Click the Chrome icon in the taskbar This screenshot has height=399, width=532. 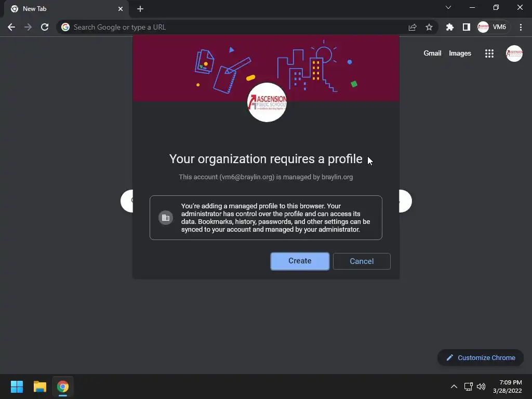[63, 387]
